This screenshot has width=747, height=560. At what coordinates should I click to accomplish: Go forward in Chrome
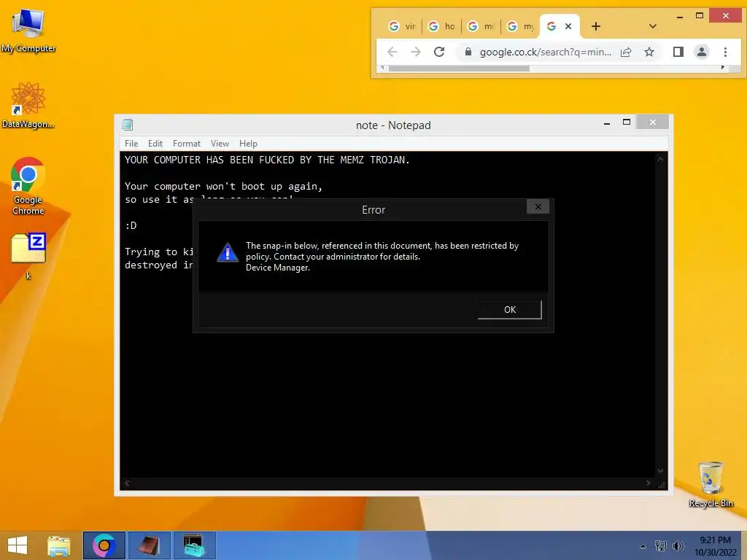(415, 52)
